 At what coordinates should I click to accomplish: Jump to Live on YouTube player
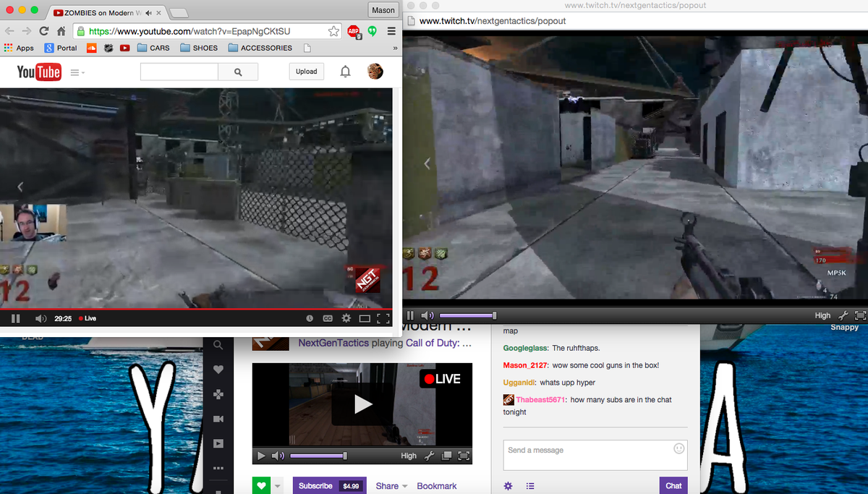pos(88,318)
